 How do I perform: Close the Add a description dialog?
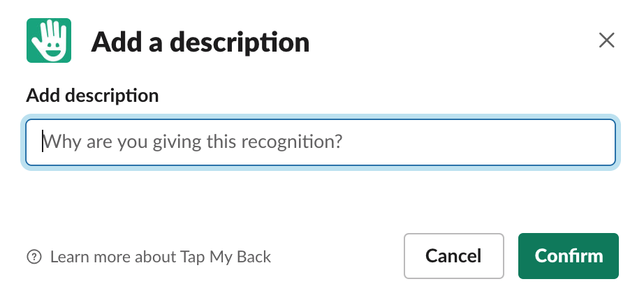point(606,40)
